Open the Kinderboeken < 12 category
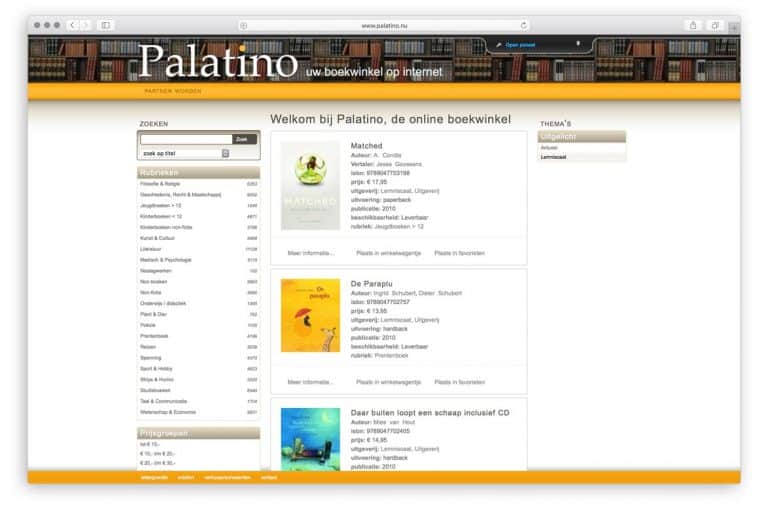The height and width of the screenshot is (523, 768). pos(161,216)
